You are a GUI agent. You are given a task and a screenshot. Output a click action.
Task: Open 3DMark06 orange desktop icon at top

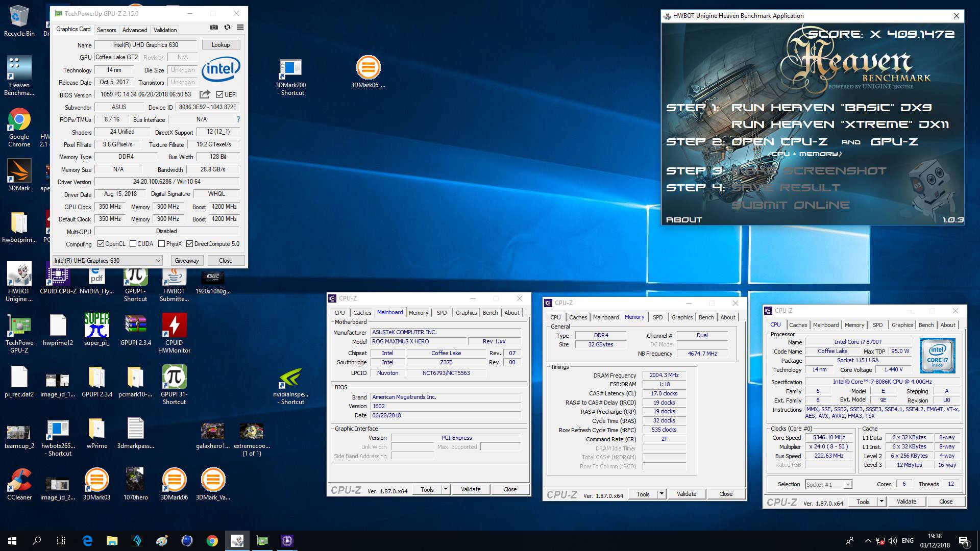tap(368, 72)
